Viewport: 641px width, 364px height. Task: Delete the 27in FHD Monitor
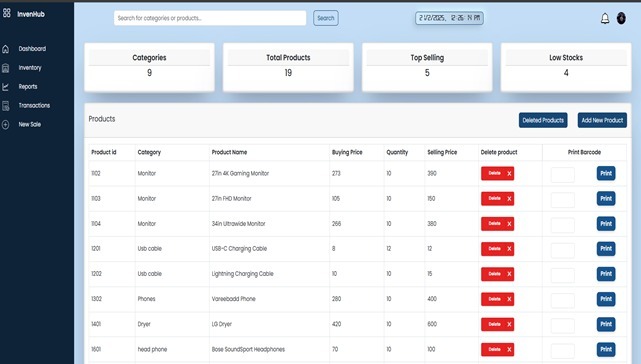[498, 199]
